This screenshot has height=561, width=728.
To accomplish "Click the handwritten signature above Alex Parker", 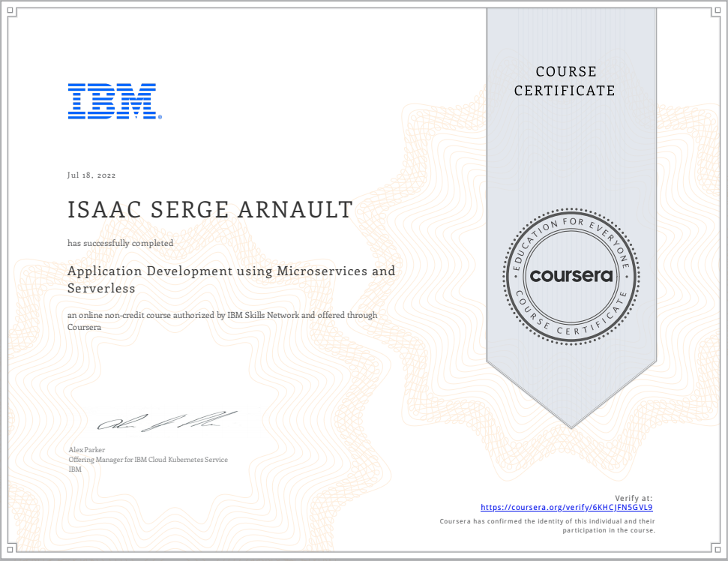I will (x=166, y=421).
